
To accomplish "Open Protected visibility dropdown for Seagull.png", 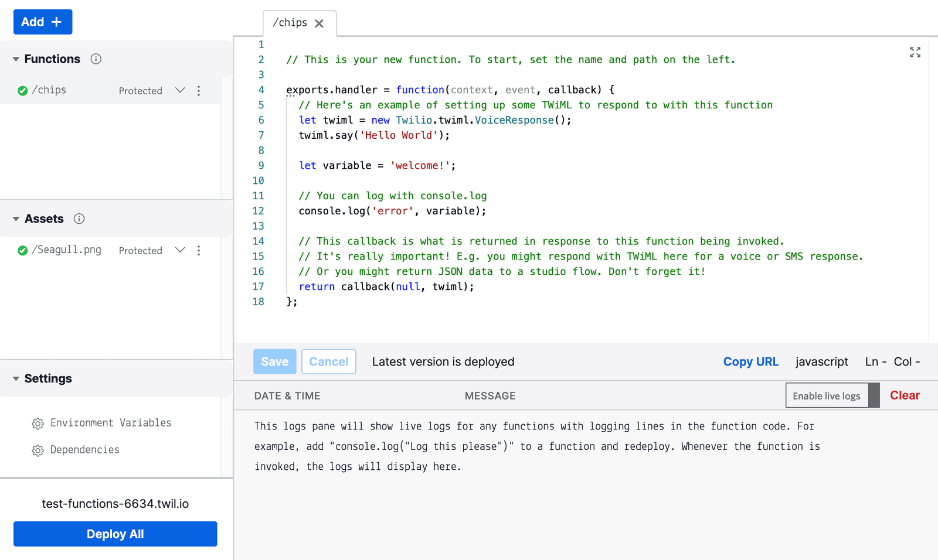I will point(180,250).
